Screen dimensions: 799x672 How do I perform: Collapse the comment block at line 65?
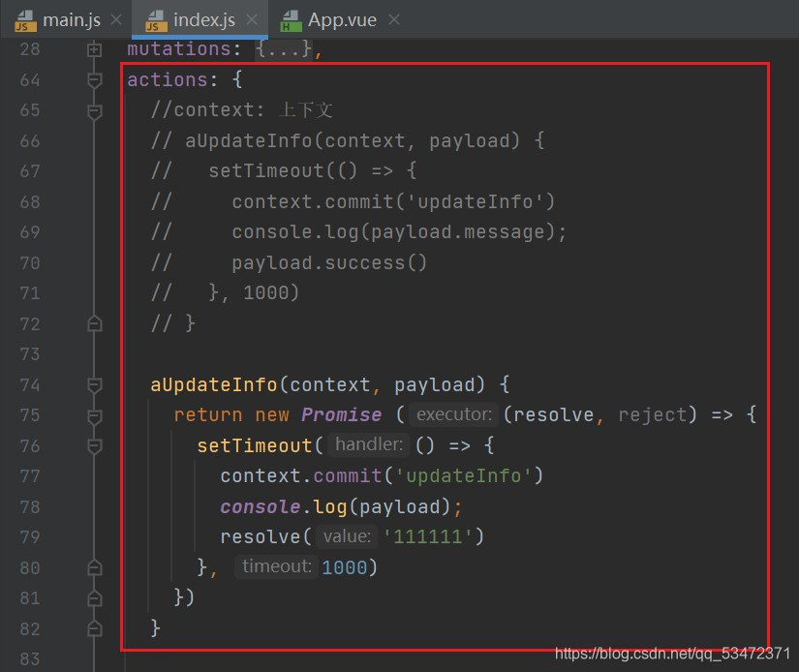94,110
